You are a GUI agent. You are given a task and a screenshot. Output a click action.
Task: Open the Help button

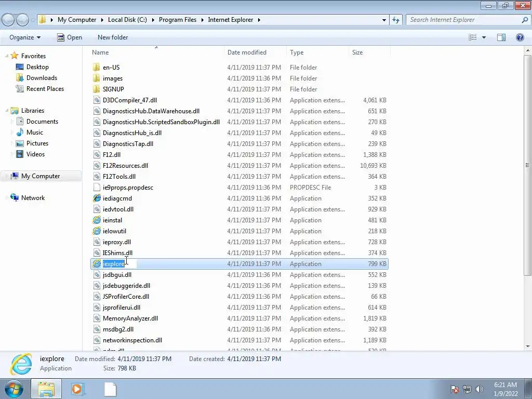pos(520,37)
